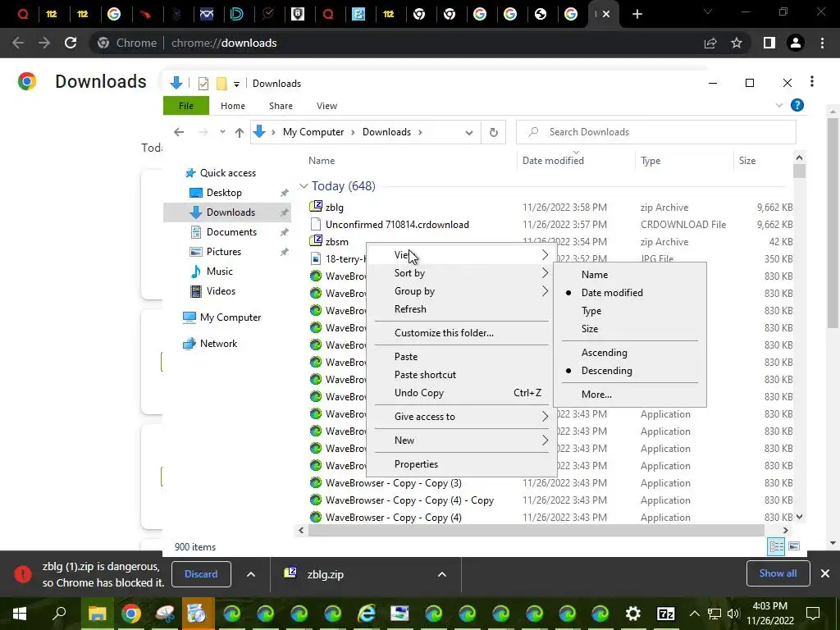Open Internet Explorer from taskbar
Image resolution: width=840 pixels, height=630 pixels.
tap(367, 614)
